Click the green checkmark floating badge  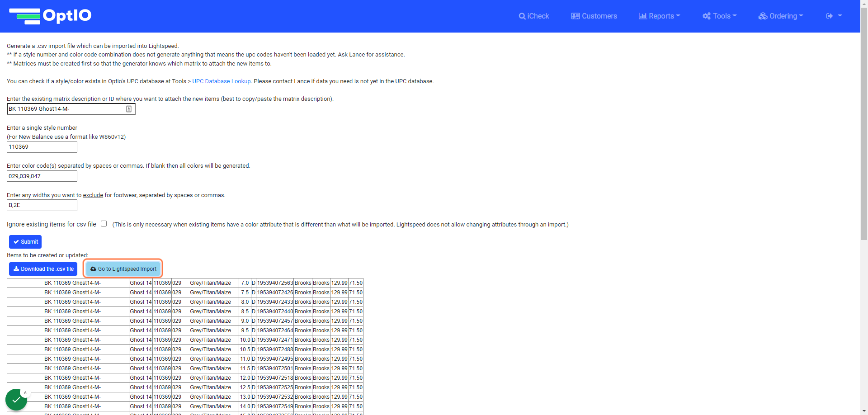coord(16,400)
